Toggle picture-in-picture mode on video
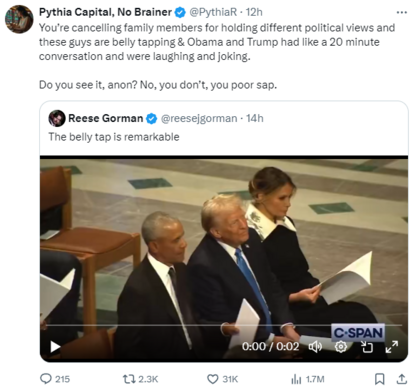Screen dimensions: 413x388 coord(367,347)
